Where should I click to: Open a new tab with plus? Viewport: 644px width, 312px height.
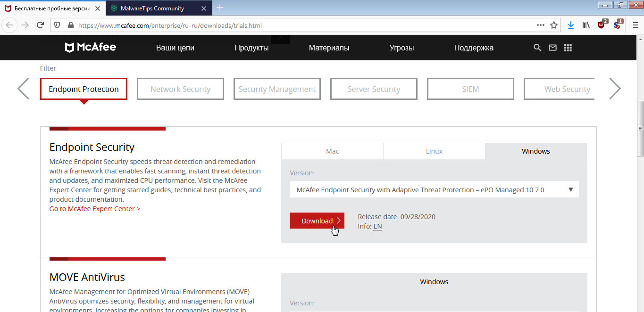[220, 8]
